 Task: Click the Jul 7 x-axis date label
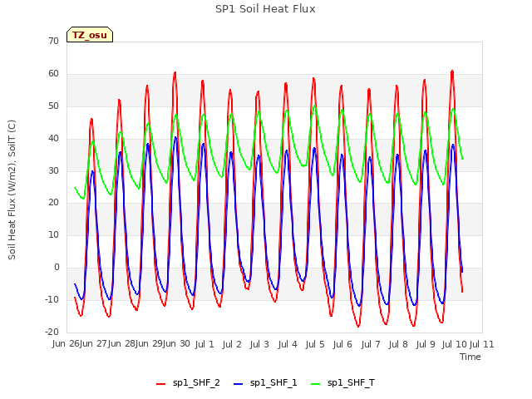[371, 344]
